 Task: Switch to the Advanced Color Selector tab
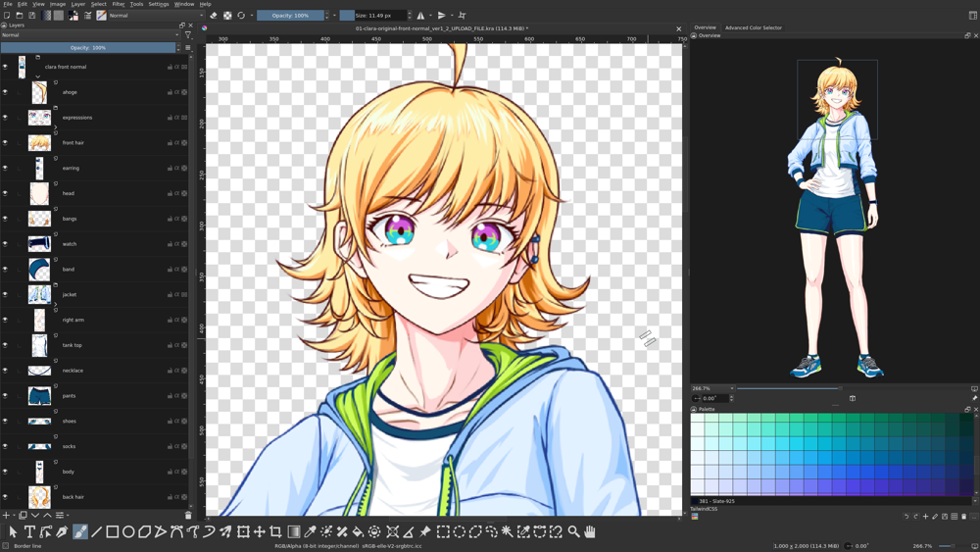(753, 27)
